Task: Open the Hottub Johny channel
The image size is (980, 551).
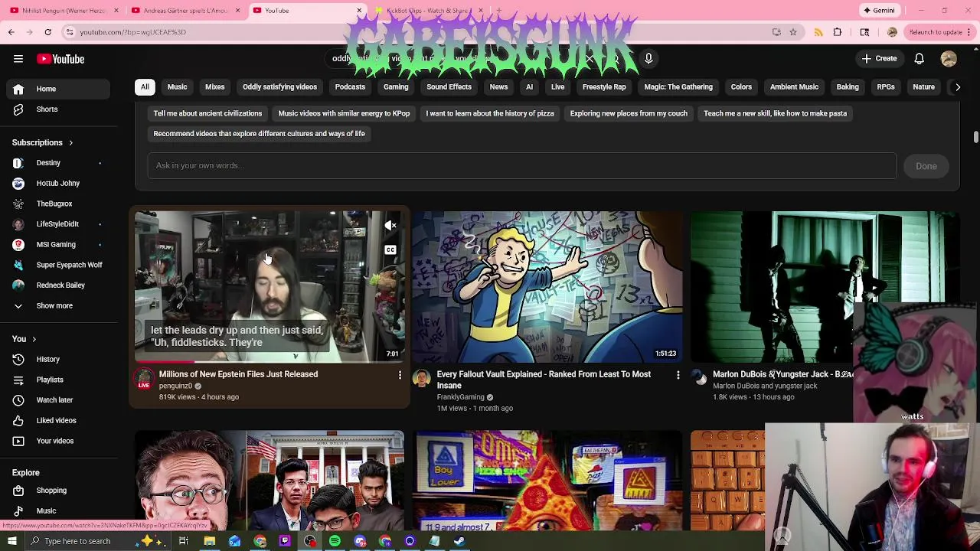Action: pos(59,184)
